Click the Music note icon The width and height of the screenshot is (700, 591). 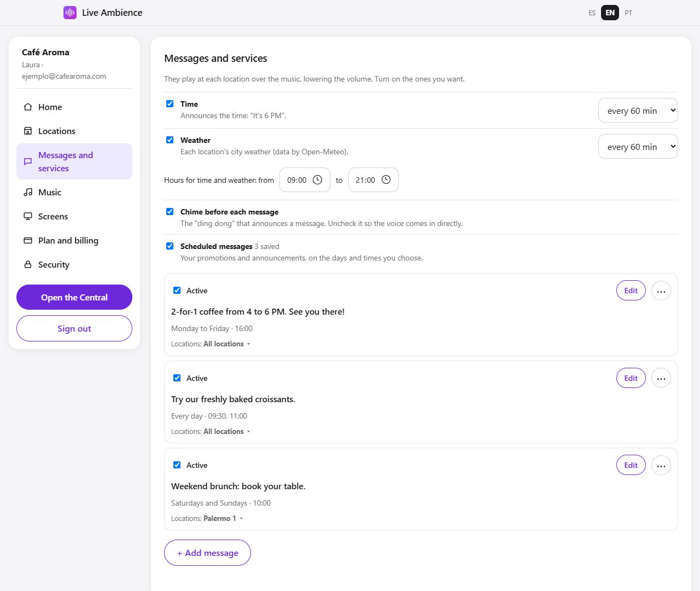tap(28, 192)
